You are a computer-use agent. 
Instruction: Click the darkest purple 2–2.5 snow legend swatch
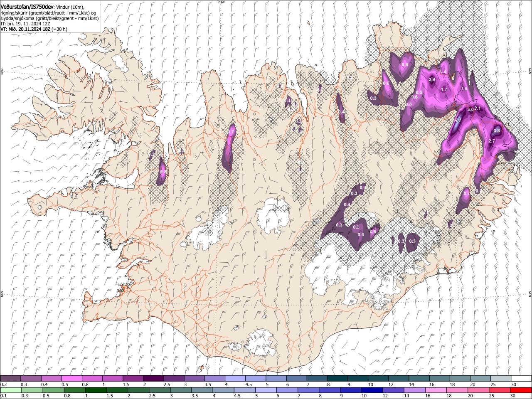153,379
